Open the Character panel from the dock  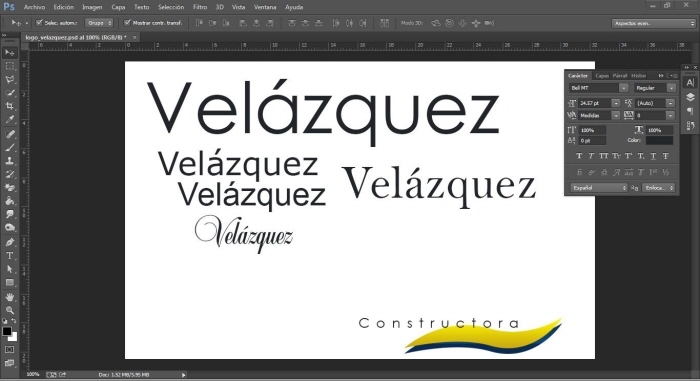click(x=690, y=83)
